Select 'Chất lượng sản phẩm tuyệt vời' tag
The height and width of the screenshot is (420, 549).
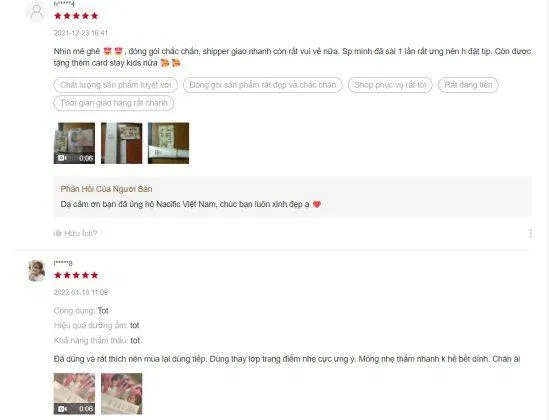pos(116,85)
